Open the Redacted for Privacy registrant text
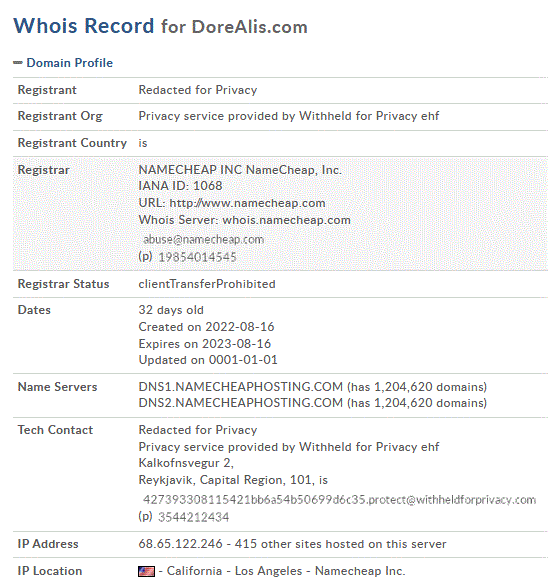This screenshot has width=548, height=584. [x=198, y=90]
